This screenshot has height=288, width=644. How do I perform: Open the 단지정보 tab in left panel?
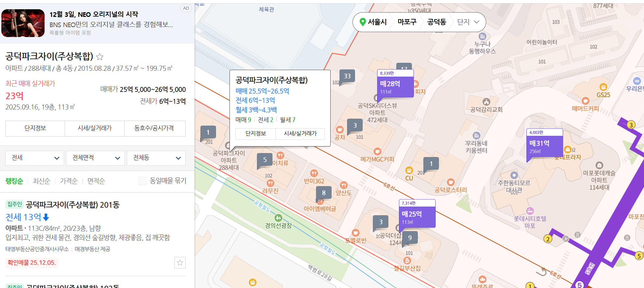pyautogui.click(x=35, y=128)
